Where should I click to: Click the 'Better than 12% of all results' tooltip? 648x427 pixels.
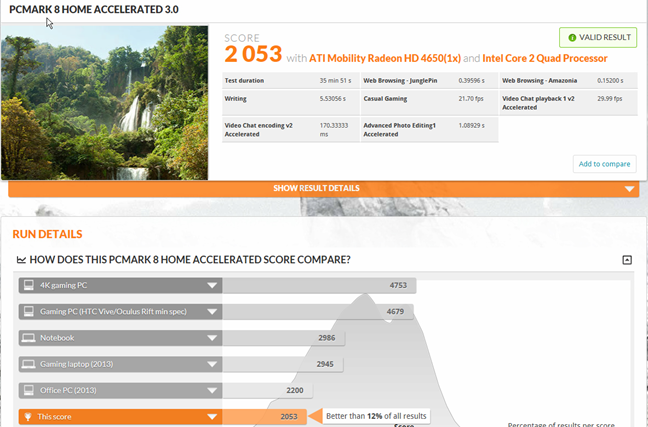pyautogui.click(x=376, y=416)
